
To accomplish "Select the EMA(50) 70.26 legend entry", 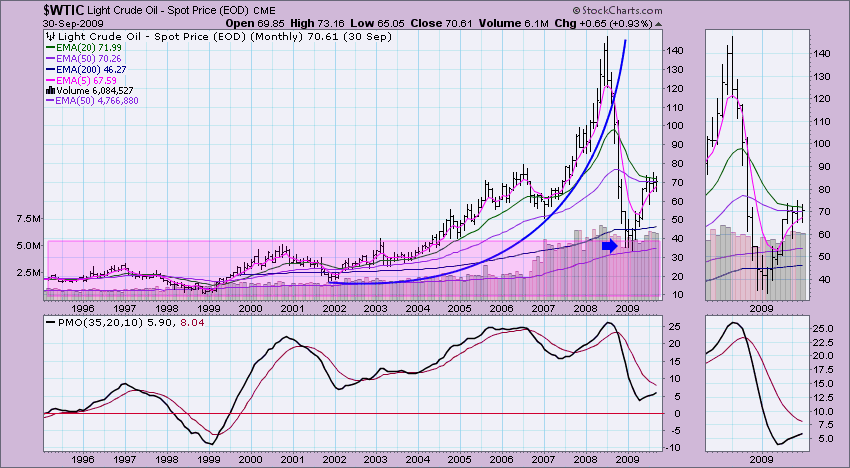I will click(89, 59).
